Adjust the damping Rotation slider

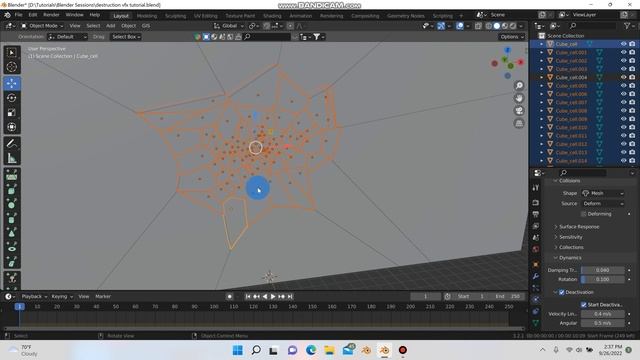602,280
